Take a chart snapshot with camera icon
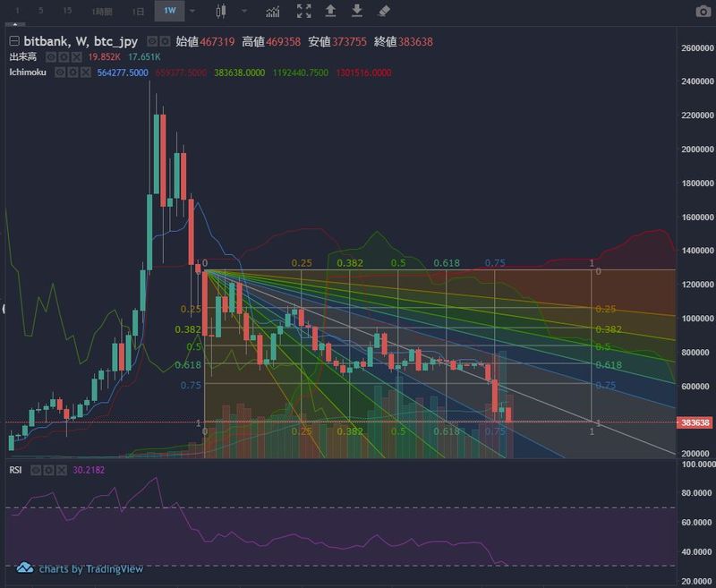The image size is (716, 588). tap(703, 12)
